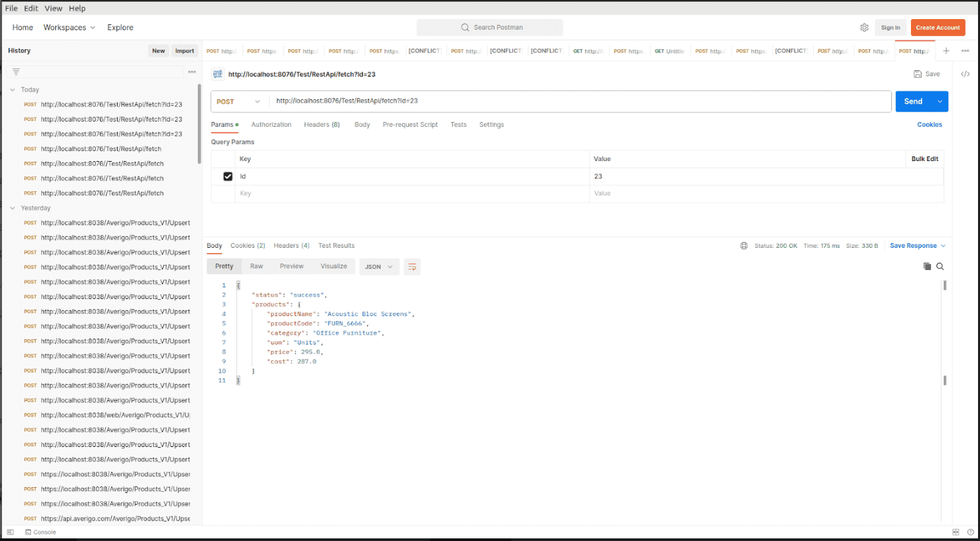Open the Cookies link
The height and width of the screenshot is (541, 980).
929,124
